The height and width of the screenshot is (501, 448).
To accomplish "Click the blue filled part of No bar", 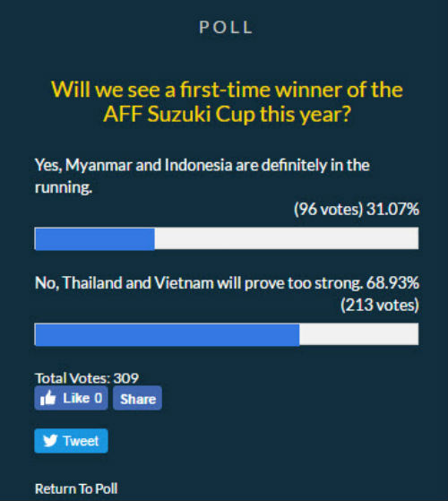I will coord(167,334).
